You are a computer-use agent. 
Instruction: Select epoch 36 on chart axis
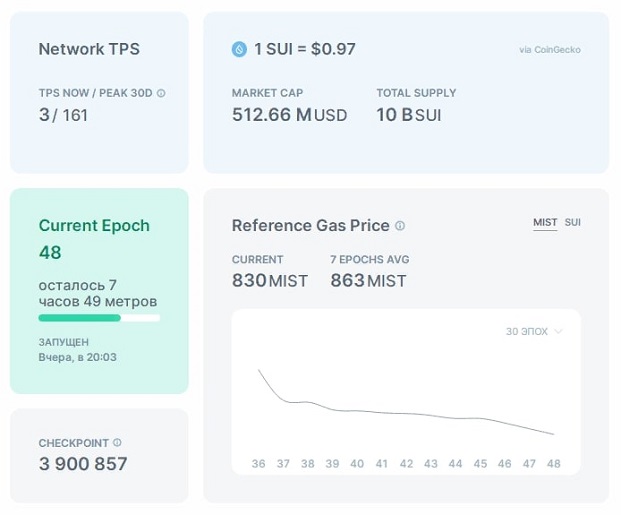pyautogui.click(x=259, y=464)
